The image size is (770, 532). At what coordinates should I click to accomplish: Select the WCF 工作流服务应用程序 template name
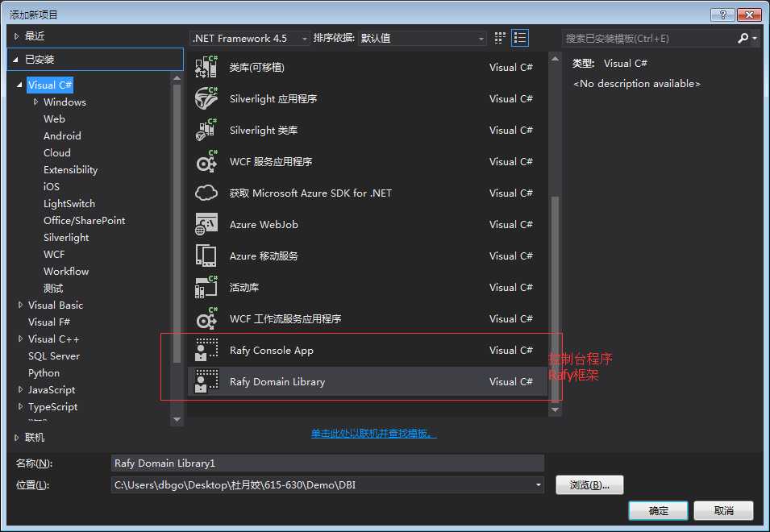285,319
